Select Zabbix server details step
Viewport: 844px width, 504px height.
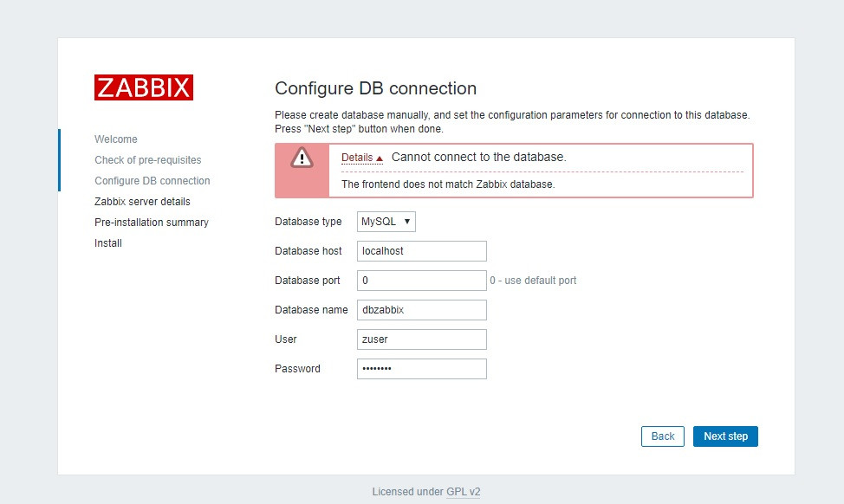142,202
